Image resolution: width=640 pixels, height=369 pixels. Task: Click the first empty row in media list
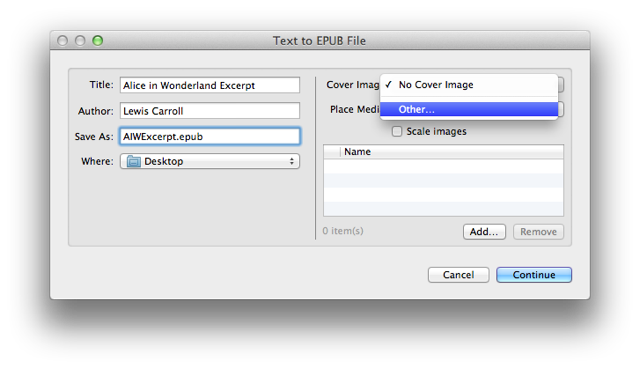coord(444,166)
